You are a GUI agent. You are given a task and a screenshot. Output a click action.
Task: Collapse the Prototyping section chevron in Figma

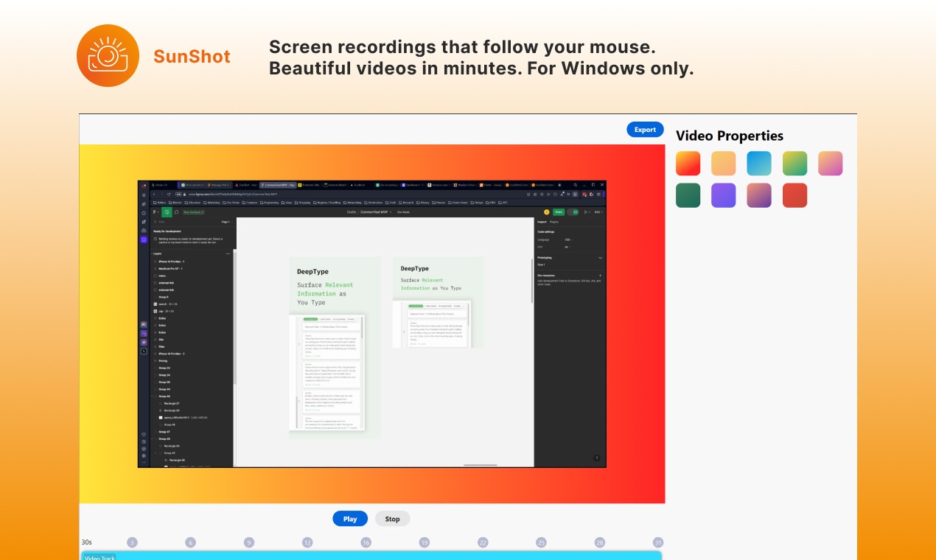600,258
